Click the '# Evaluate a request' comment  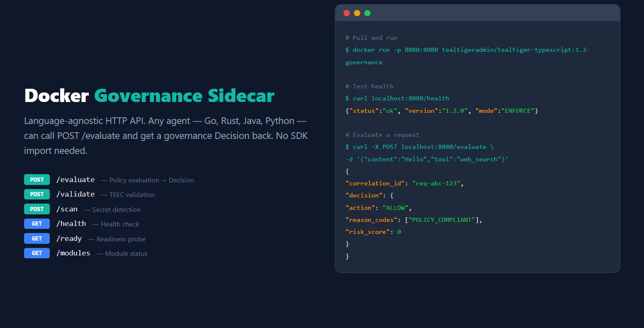point(382,135)
